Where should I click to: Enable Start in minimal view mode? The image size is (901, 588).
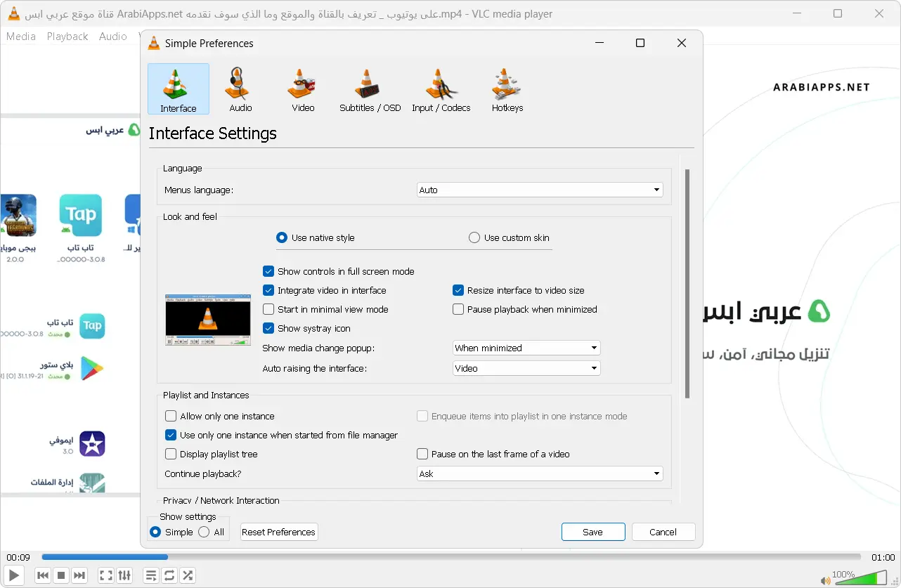tap(268, 309)
